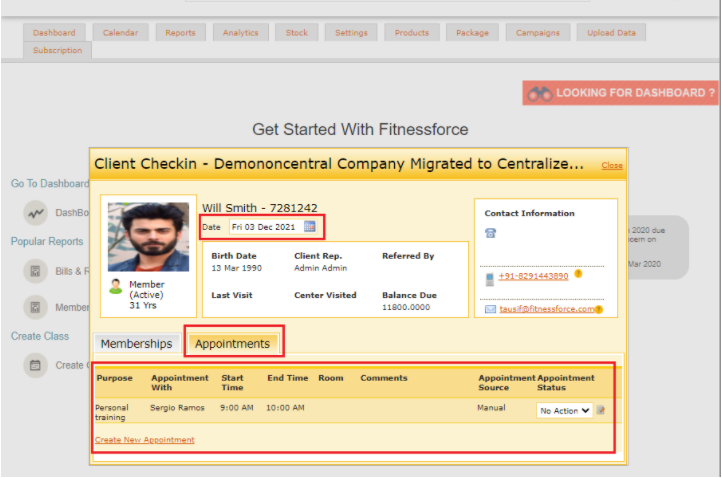The image size is (722, 478).
Task: Switch to the Memberships tab
Action: (x=137, y=344)
